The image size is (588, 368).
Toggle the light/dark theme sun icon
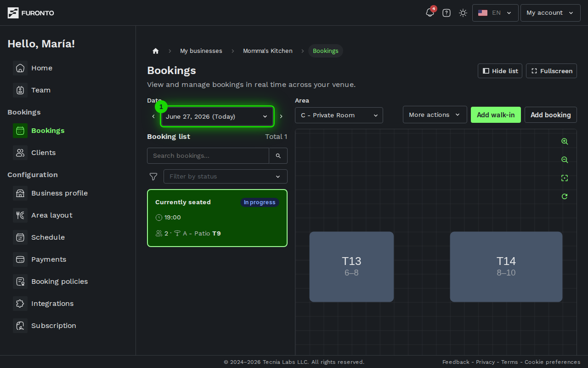[463, 13]
